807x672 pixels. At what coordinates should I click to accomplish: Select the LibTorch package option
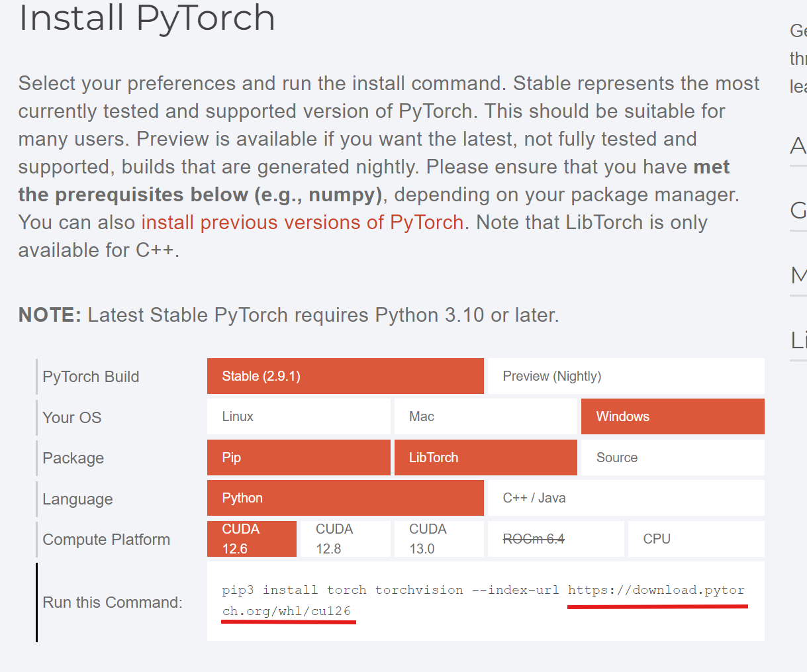point(485,457)
